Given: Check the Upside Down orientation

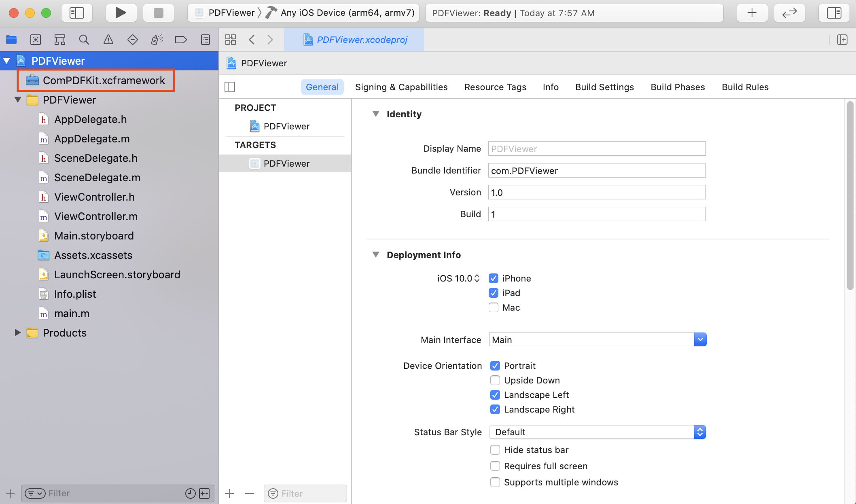Looking at the screenshot, I should point(495,380).
